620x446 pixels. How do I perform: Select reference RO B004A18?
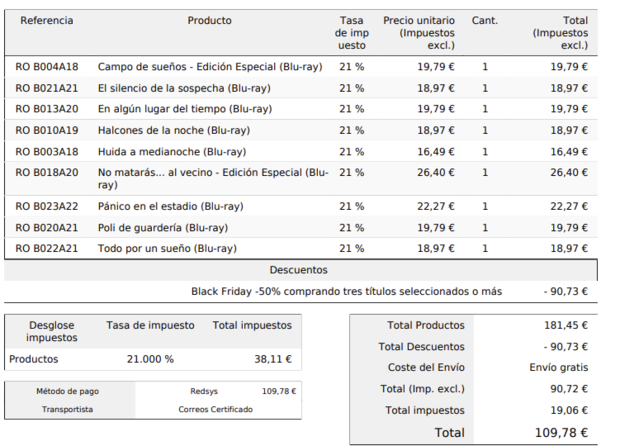pyautogui.click(x=47, y=66)
